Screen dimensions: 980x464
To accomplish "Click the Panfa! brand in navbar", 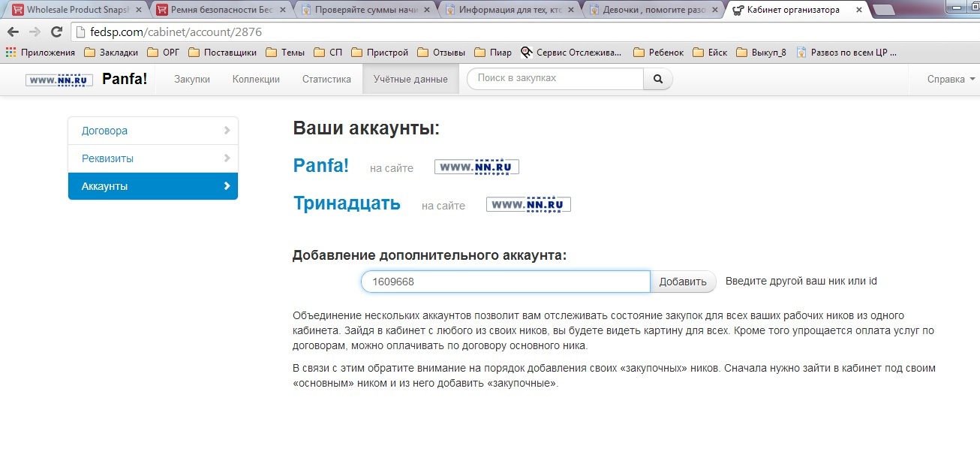I will coord(125,79).
